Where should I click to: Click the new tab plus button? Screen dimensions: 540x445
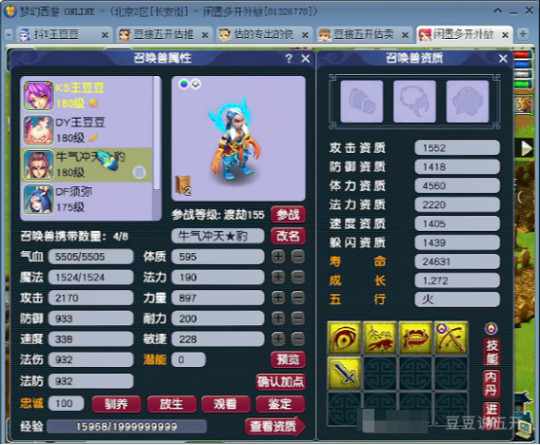click(x=523, y=34)
